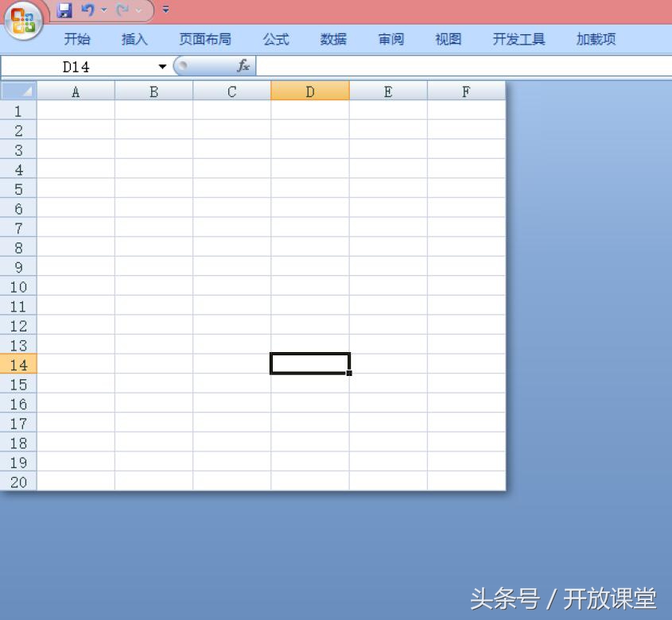Open the 开始 ribbon tab

click(77, 39)
